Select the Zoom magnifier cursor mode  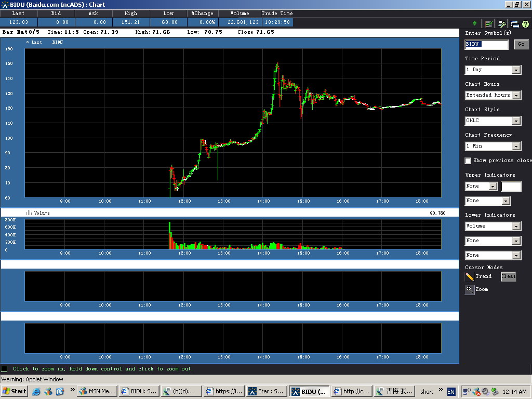click(470, 289)
